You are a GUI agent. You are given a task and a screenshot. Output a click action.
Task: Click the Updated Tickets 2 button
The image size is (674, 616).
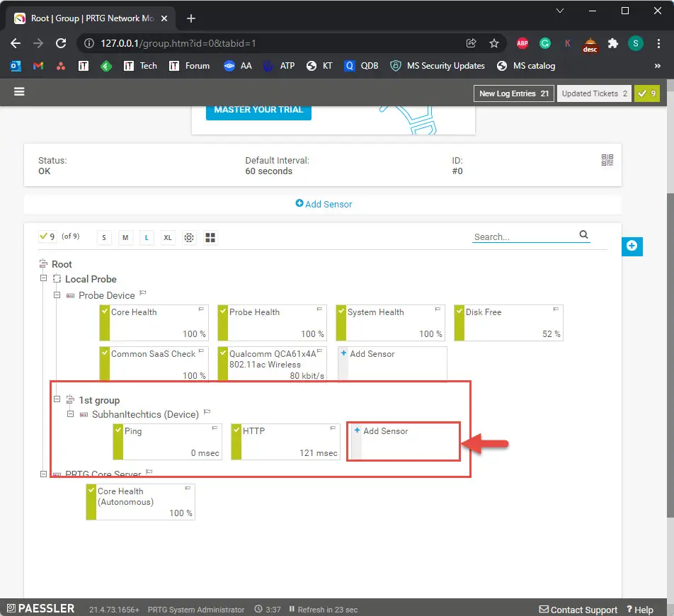click(x=594, y=93)
